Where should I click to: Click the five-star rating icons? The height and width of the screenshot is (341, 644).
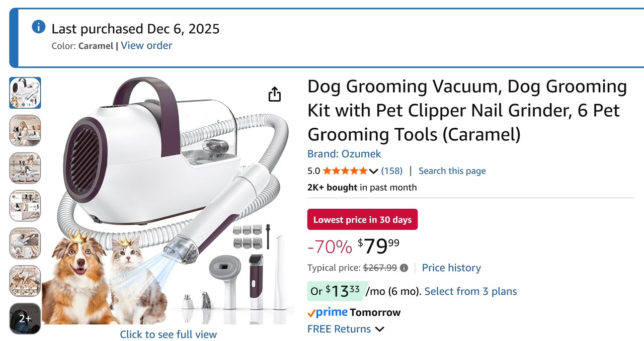pyautogui.click(x=345, y=171)
